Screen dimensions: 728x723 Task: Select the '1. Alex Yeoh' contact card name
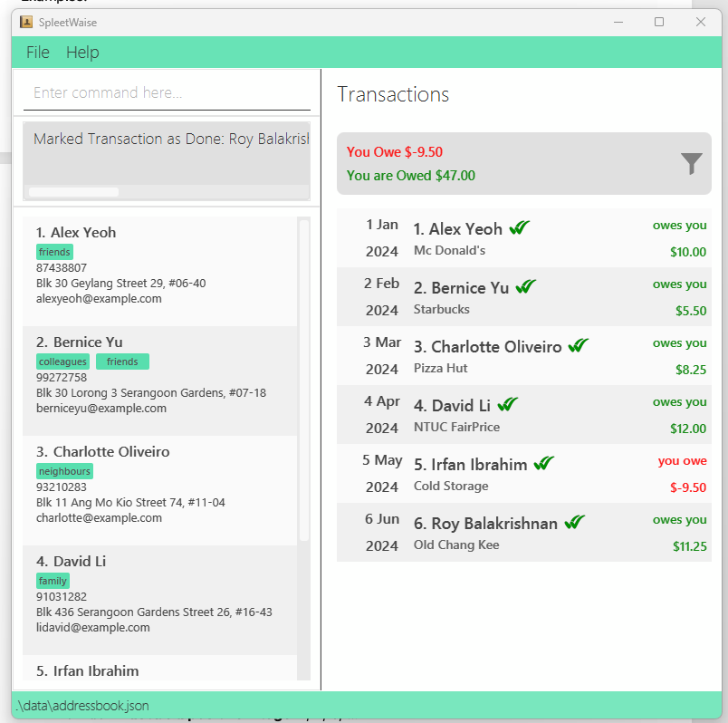pyautogui.click(x=76, y=232)
